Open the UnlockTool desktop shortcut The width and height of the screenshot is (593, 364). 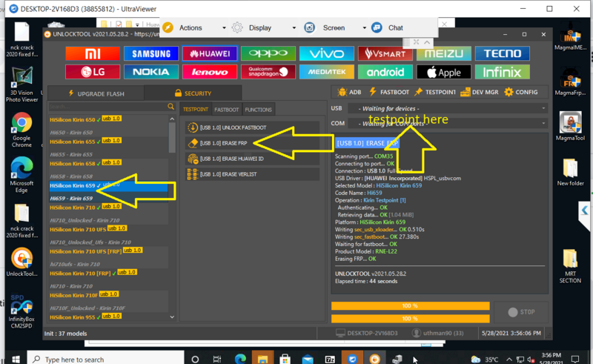click(x=21, y=262)
